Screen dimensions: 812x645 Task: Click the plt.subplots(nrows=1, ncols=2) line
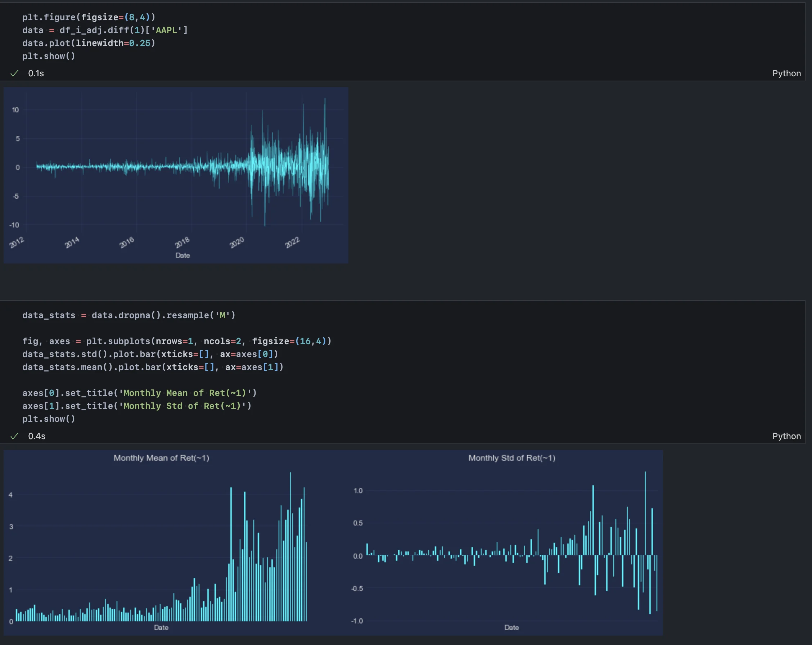(176, 341)
